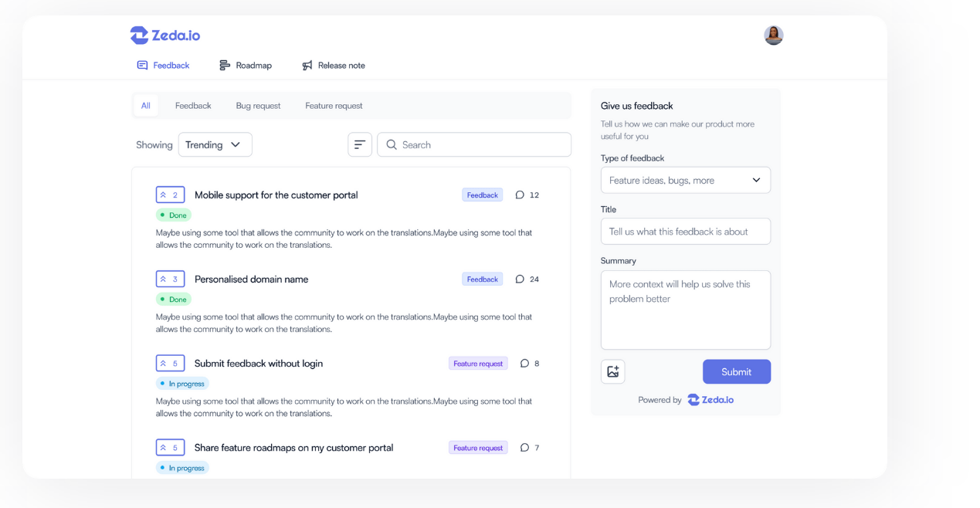Upvote Personalised domain name
The width and height of the screenshot is (980, 508).
170,279
